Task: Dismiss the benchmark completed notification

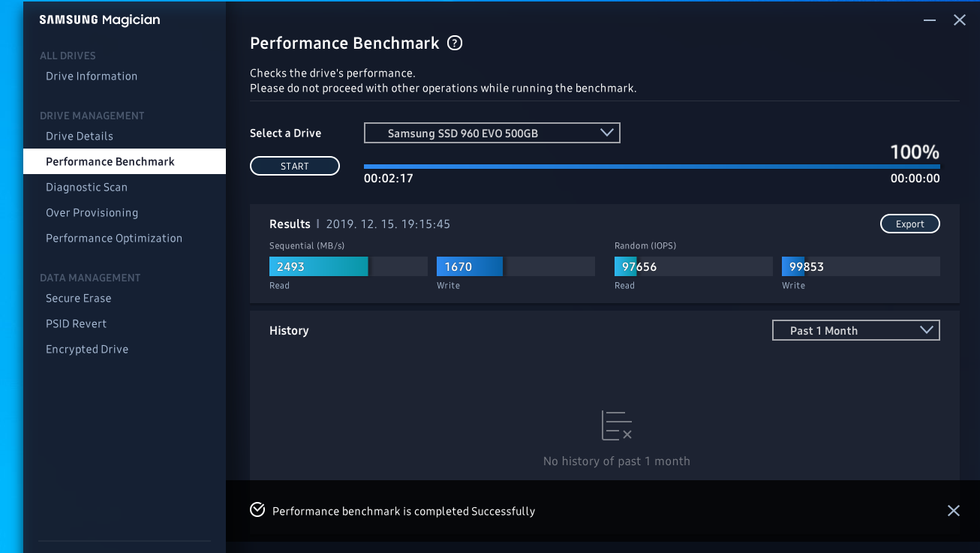Action: tap(953, 511)
